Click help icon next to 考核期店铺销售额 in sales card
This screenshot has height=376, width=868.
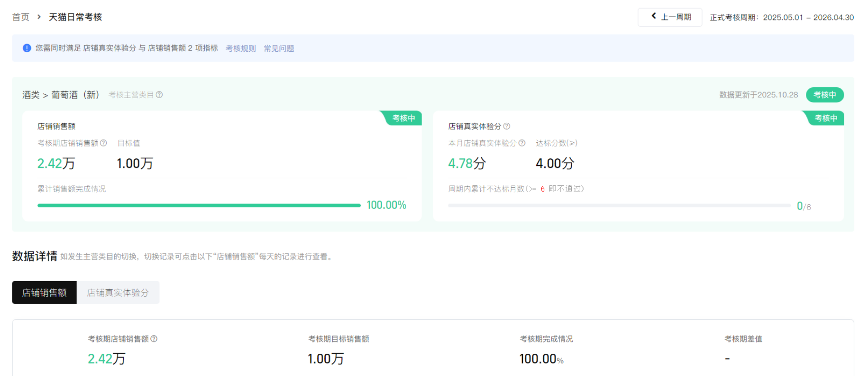pos(103,143)
